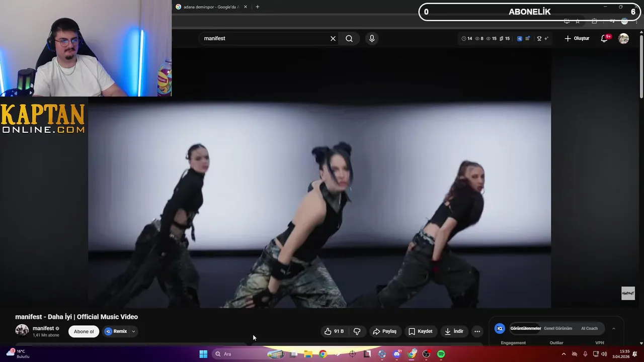Open Spotify from the taskbar
Screen dimensions: 644x362
[x=441, y=354]
